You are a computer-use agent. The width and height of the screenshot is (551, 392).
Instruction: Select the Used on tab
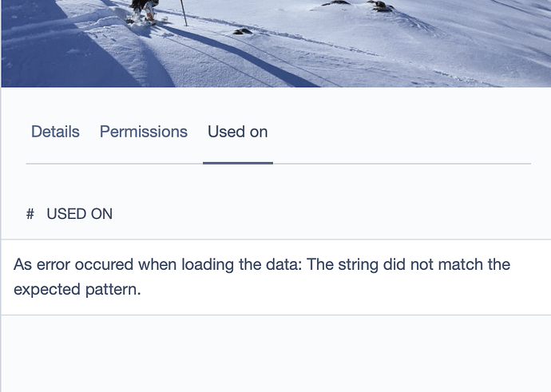(237, 132)
